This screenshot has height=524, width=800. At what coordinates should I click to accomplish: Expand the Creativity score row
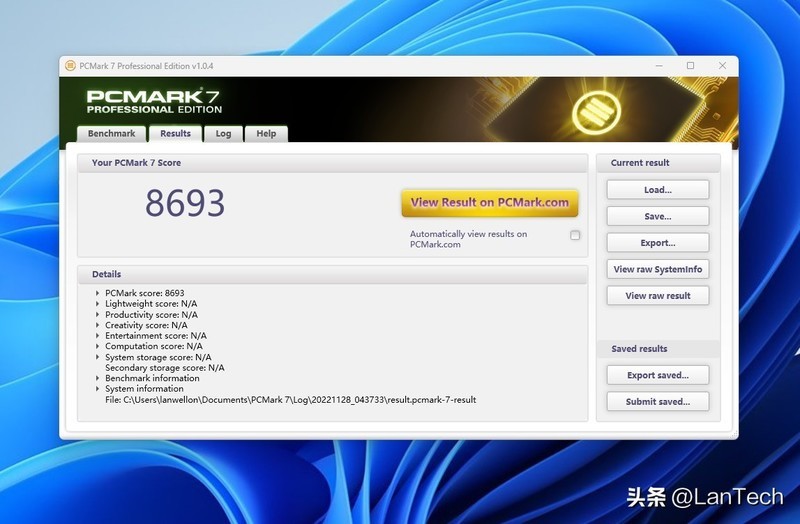coord(97,325)
